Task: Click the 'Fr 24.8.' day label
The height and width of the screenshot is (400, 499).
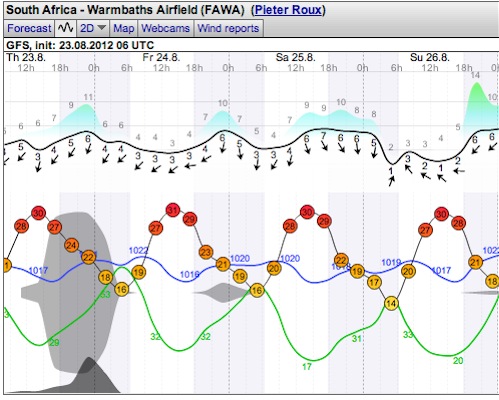Action: pos(161,57)
